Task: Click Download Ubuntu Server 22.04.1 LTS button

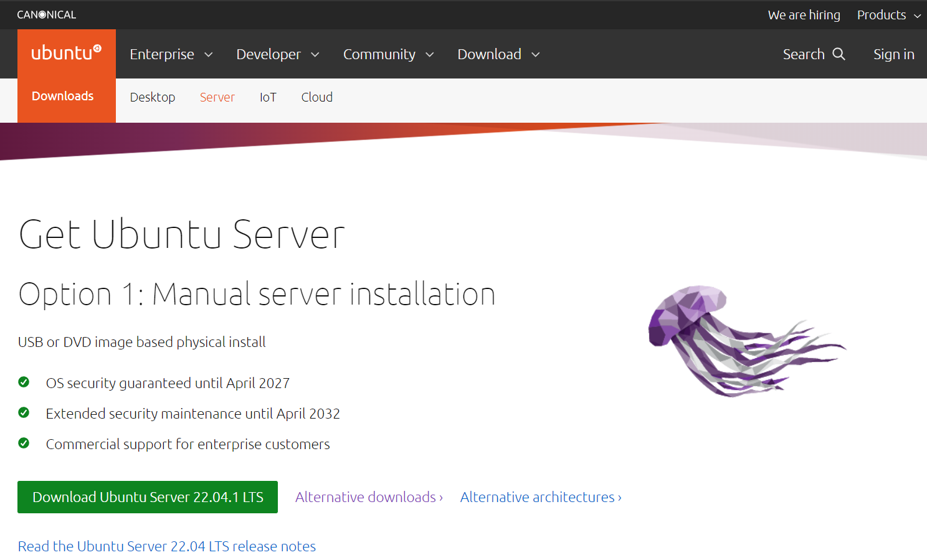Action: tap(148, 497)
